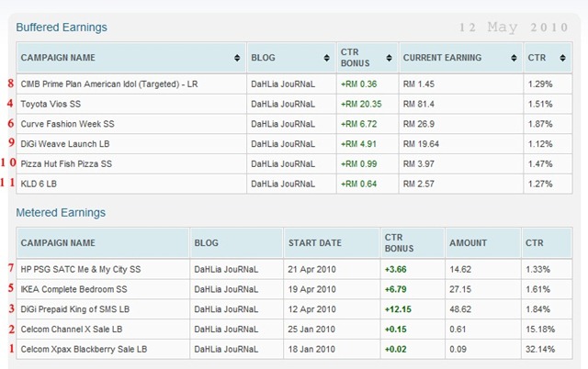This screenshot has width=588, height=369.
Task: Select the Buffered Earnings heading
Action: (x=62, y=28)
